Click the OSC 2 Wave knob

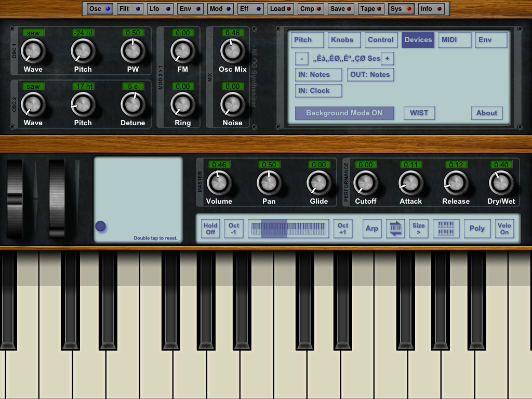coord(33,104)
